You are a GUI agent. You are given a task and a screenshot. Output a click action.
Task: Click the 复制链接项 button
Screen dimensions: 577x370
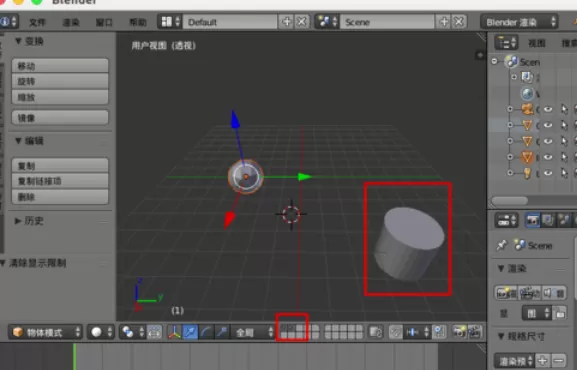tap(60, 181)
